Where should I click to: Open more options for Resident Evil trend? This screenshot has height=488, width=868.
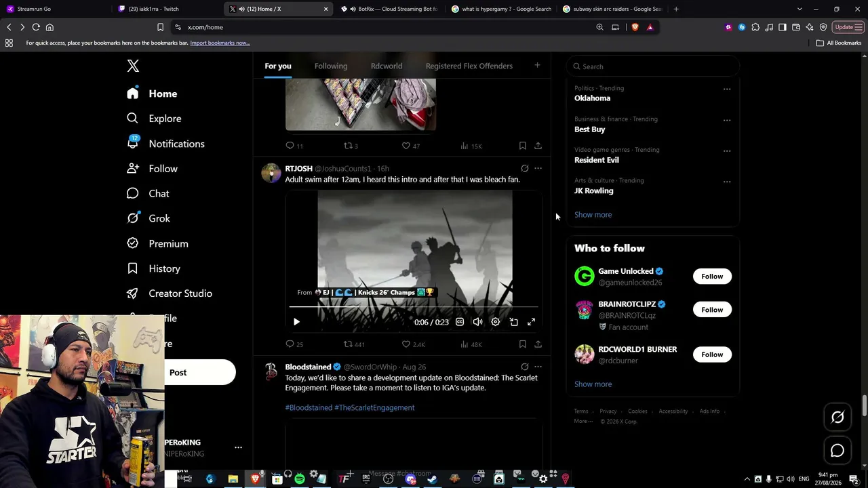point(727,150)
